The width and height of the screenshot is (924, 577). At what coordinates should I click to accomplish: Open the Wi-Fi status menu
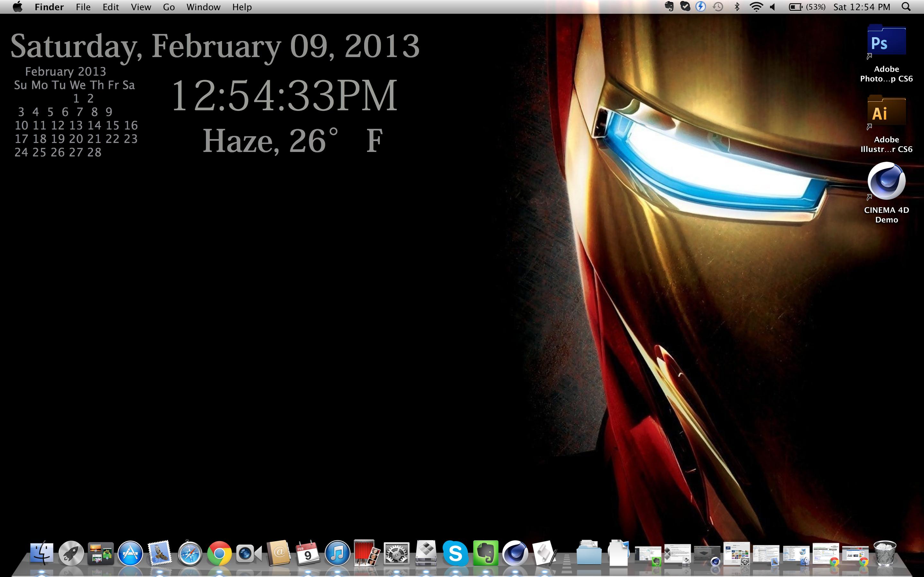756,7
